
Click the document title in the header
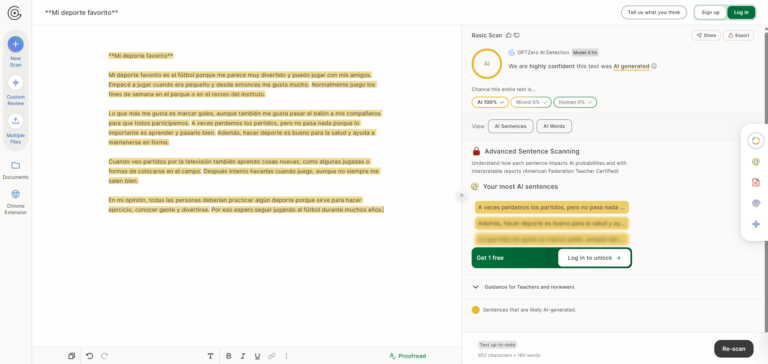pos(82,13)
